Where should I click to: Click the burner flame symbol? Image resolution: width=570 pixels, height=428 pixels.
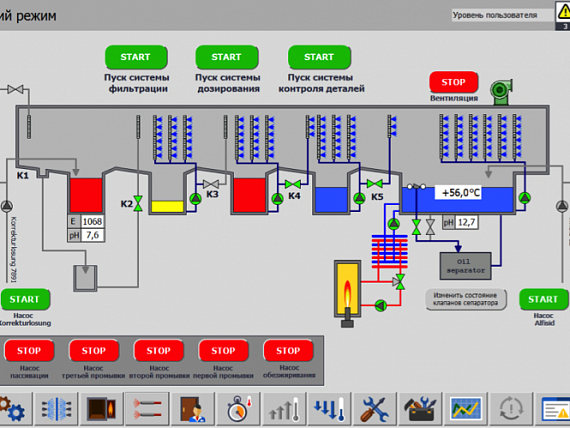[348, 293]
